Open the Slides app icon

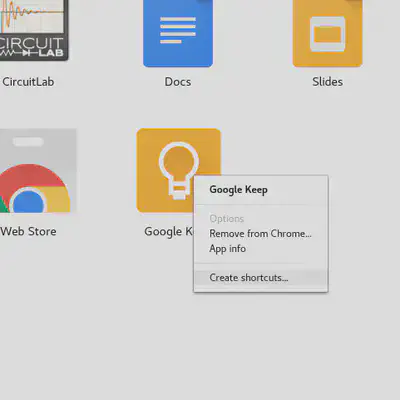(327, 33)
